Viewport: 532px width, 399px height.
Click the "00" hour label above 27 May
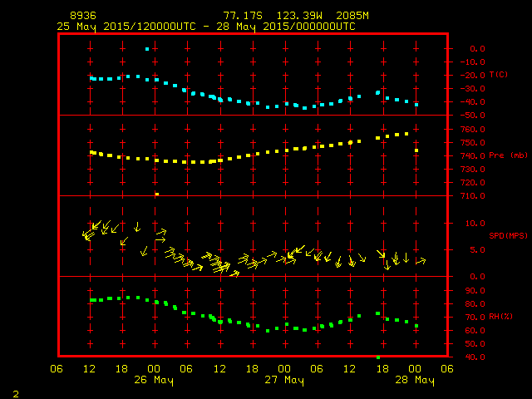click(x=284, y=369)
